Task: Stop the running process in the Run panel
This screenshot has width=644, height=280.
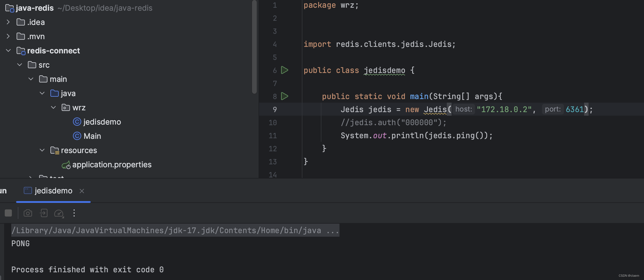Action: click(x=8, y=213)
